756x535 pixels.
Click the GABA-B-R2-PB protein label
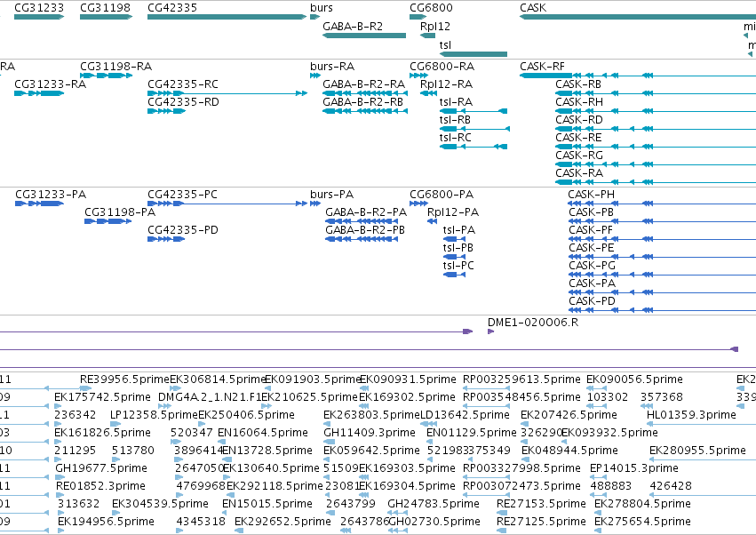[x=365, y=230]
